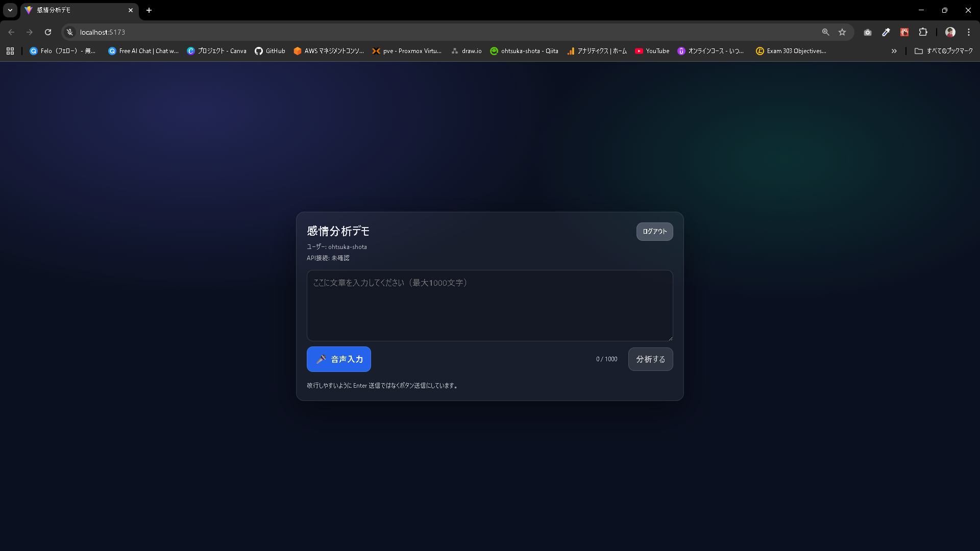Screen dimensions: 980x551
Task: Open a new browser tab
Action: (x=149, y=10)
